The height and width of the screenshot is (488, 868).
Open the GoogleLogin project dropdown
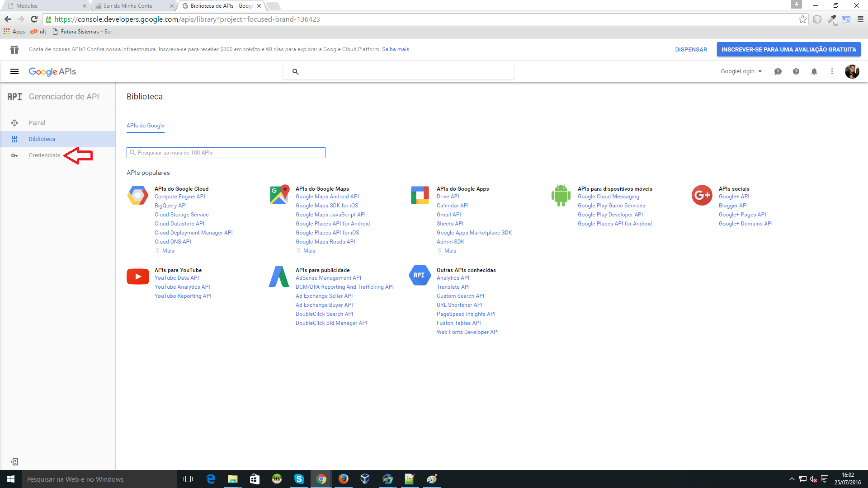pos(741,71)
